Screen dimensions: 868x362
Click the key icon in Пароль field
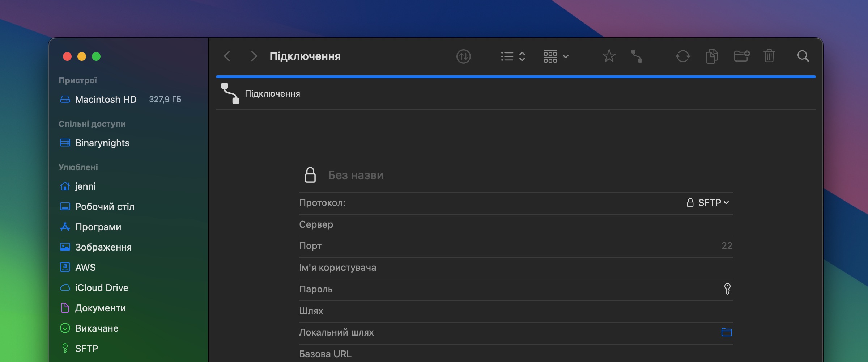(727, 289)
